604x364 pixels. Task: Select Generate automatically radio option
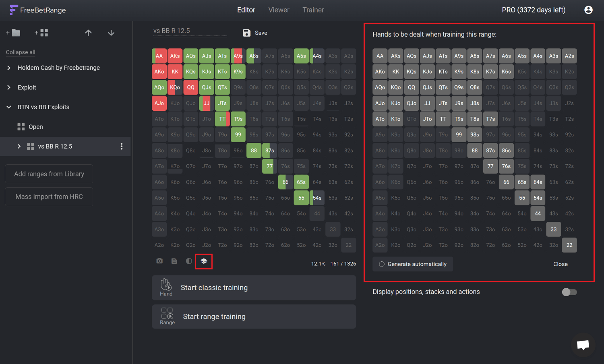(382, 264)
